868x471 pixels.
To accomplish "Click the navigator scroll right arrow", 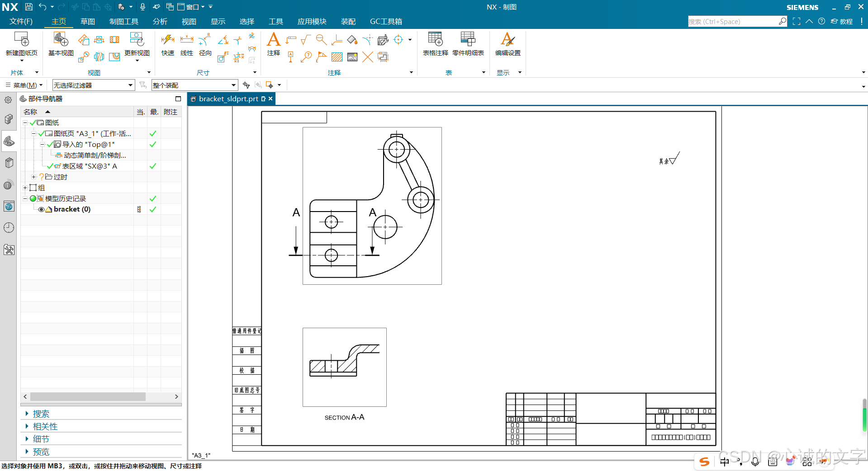I will tap(176, 396).
